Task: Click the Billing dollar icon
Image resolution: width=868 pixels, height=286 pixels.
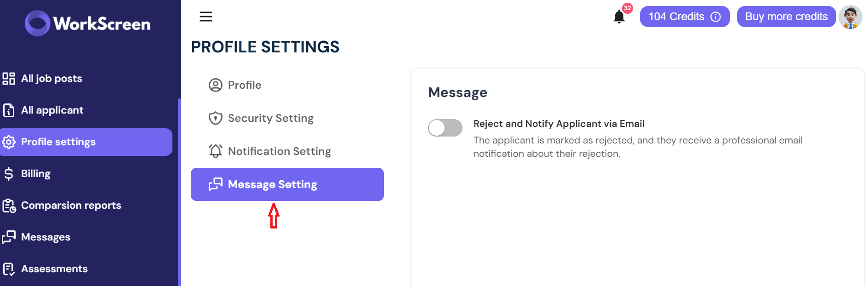Action: click(x=9, y=174)
